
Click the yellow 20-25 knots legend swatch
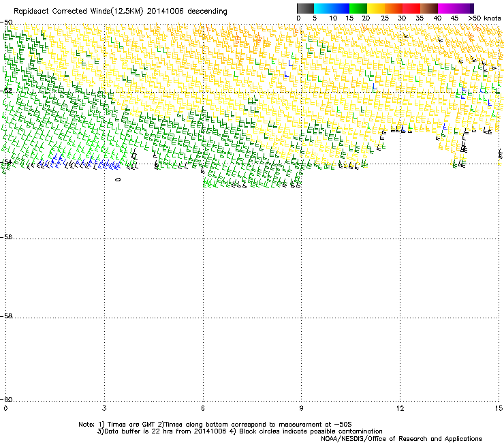pos(376,8)
